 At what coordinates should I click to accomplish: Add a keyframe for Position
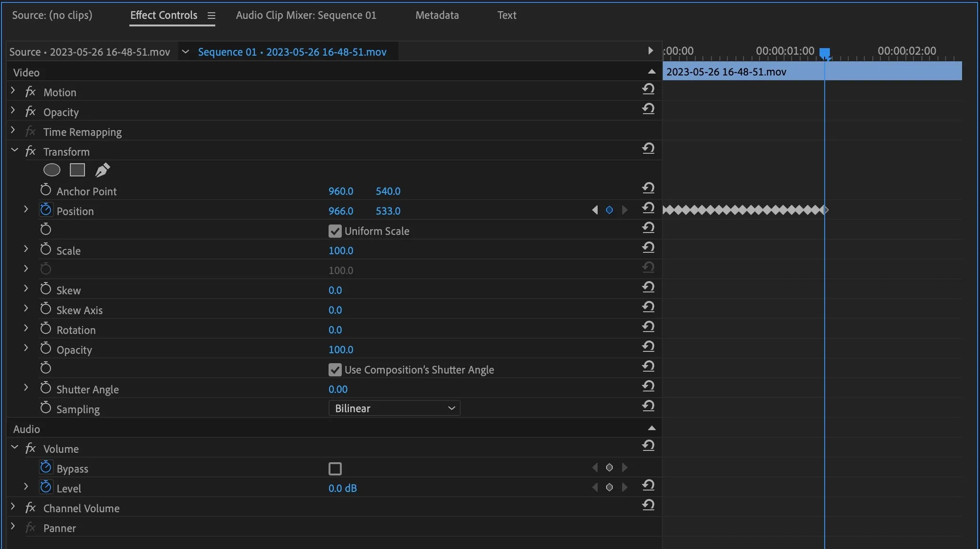click(x=609, y=210)
